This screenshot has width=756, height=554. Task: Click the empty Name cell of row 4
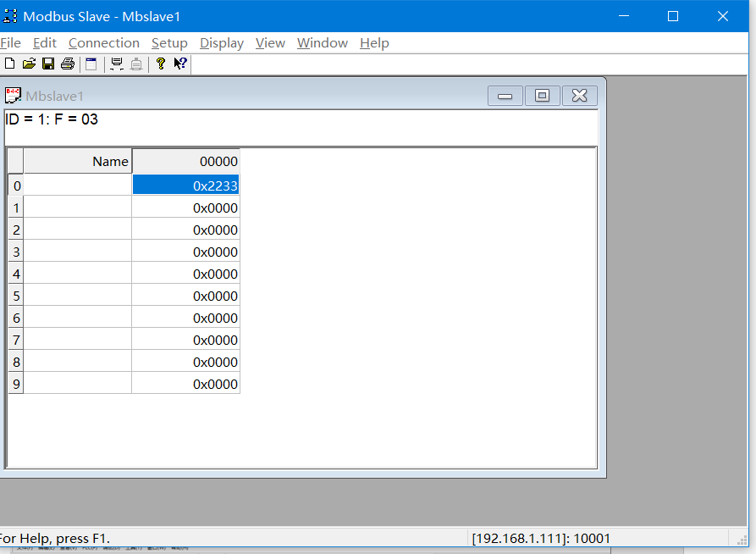click(x=78, y=274)
